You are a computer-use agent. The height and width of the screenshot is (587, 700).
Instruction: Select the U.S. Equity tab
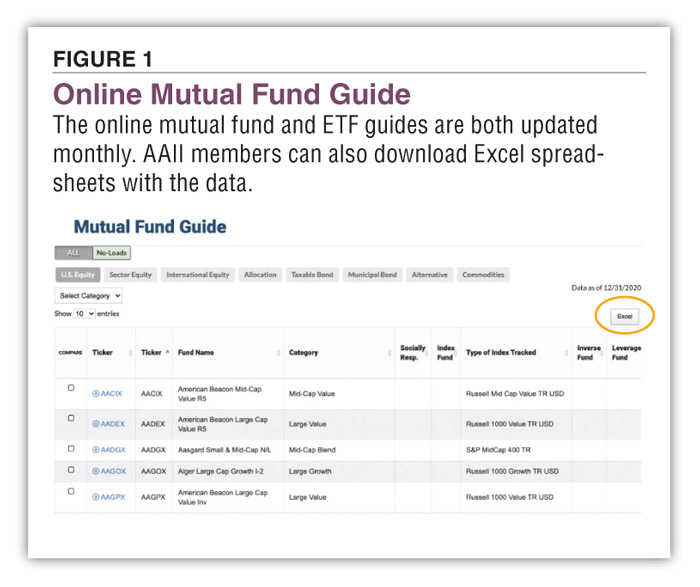(x=78, y=275)
